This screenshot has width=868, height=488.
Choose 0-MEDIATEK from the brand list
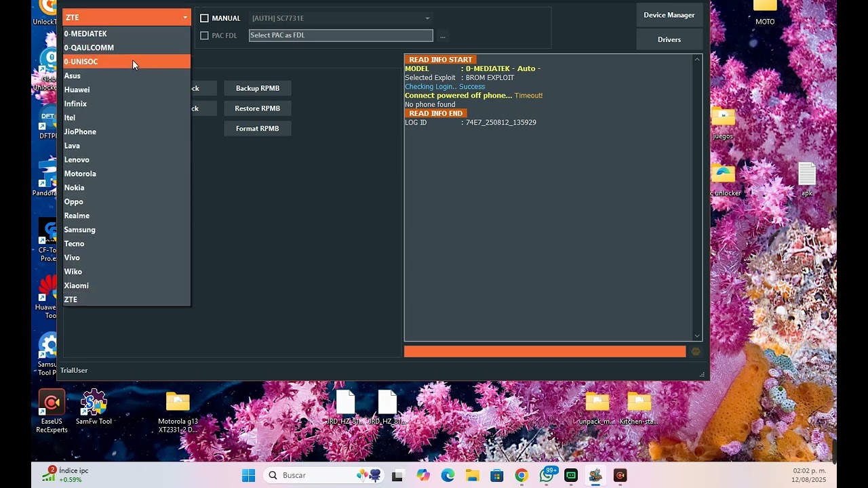tap(126, 33)
